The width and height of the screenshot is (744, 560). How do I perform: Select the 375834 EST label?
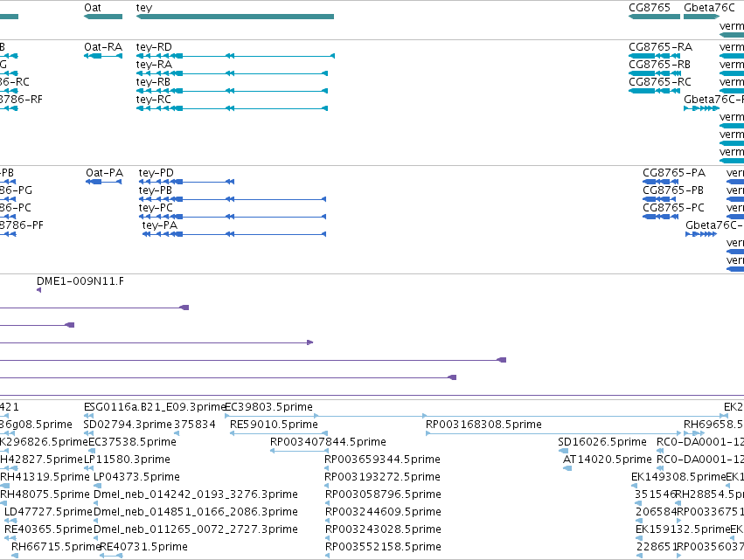[x=195, y=425]
